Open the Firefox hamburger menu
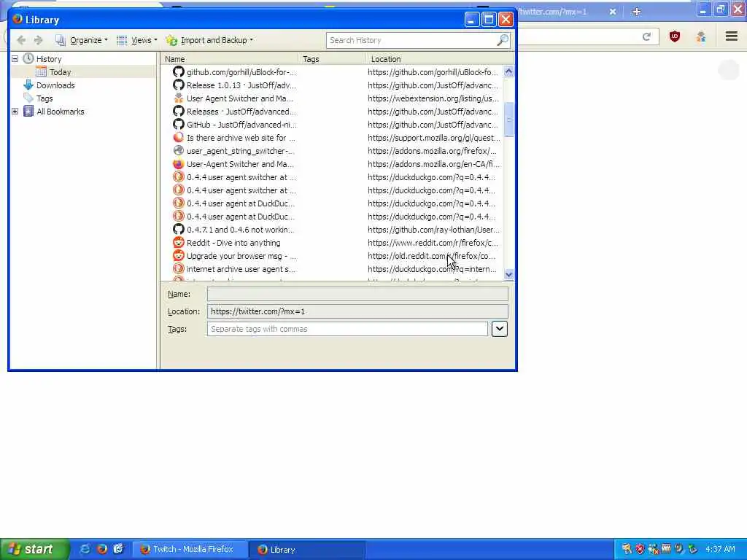The image size is (747, 560). pyautogui.click(x=731, y=36)
